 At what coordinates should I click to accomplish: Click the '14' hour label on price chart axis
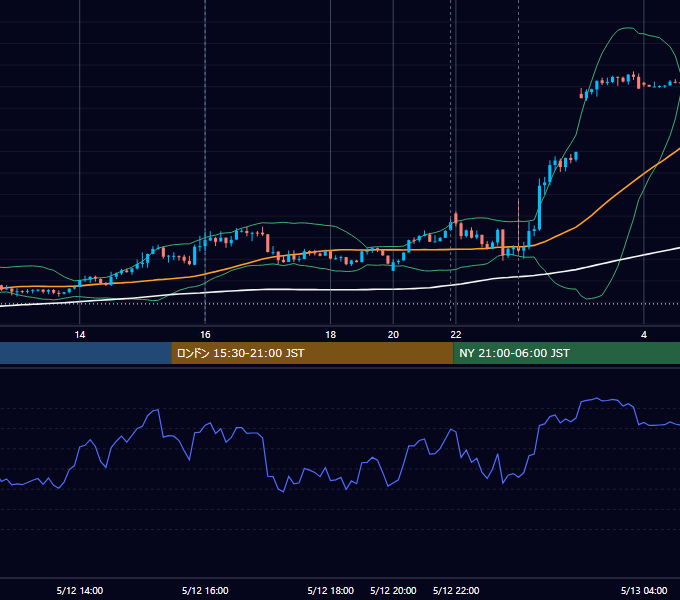point(80,335)
